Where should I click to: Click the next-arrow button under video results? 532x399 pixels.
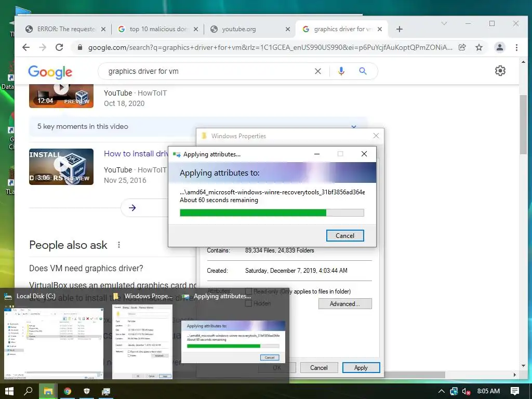click(132, 208)
